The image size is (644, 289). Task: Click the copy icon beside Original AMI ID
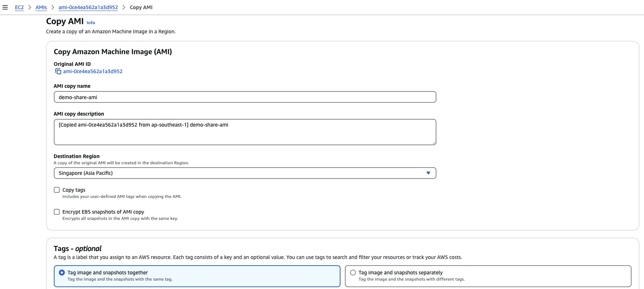pos(58,71)
